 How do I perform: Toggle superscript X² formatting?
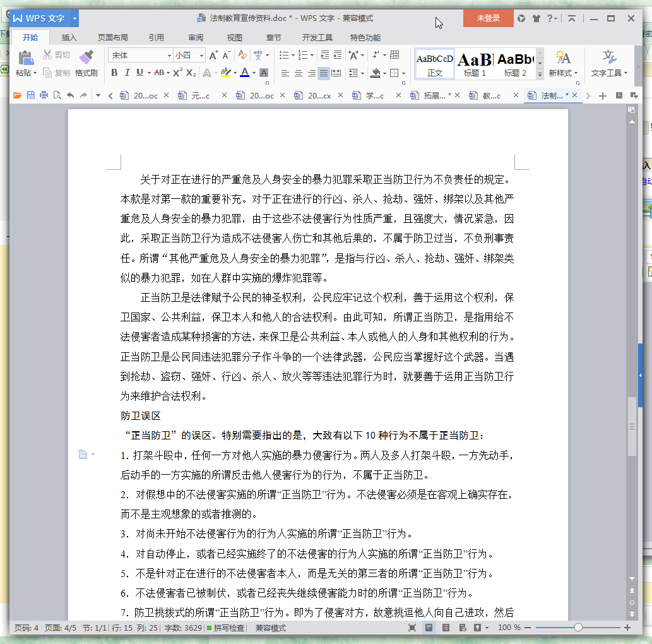pyautogui.click(x=177, y=73)
